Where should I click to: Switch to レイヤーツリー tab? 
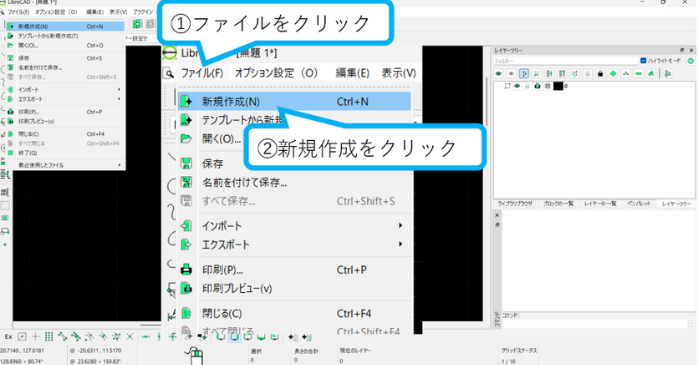tap(676, 203)
